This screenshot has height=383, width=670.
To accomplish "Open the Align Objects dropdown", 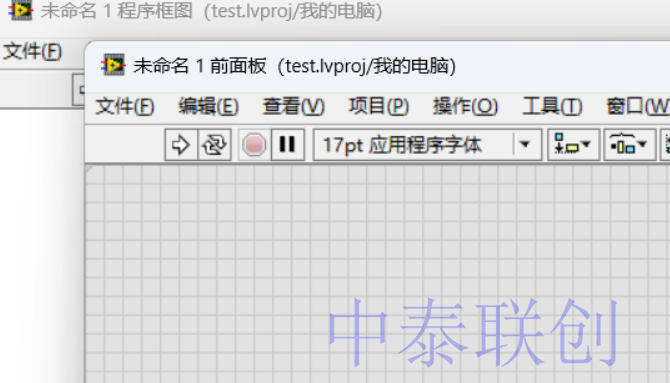I will pyautogui.click(x=573, y=145).
